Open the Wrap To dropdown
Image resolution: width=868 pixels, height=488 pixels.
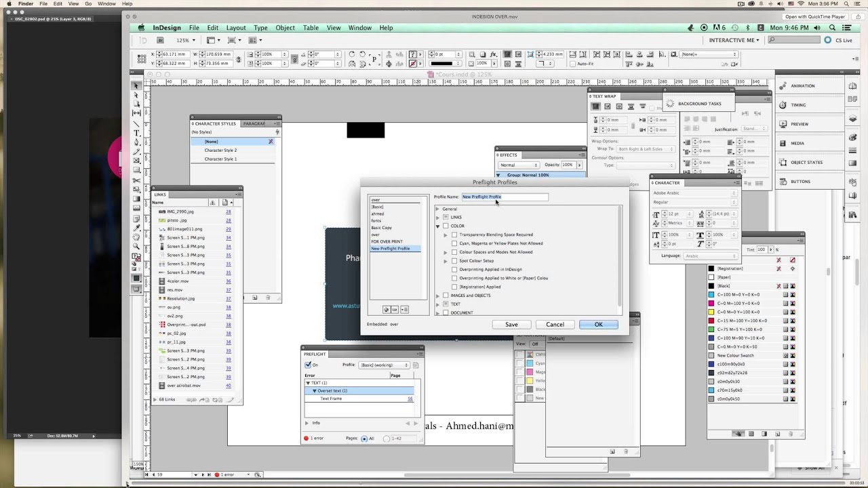(645, 148)
